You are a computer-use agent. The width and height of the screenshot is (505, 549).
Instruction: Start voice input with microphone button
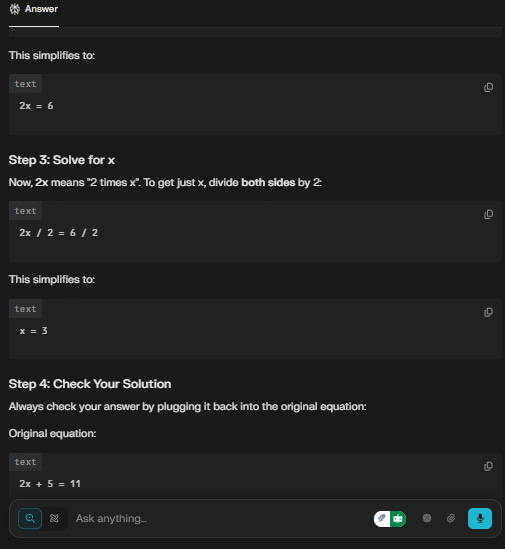pyautogui.click(x=480, y=518)
